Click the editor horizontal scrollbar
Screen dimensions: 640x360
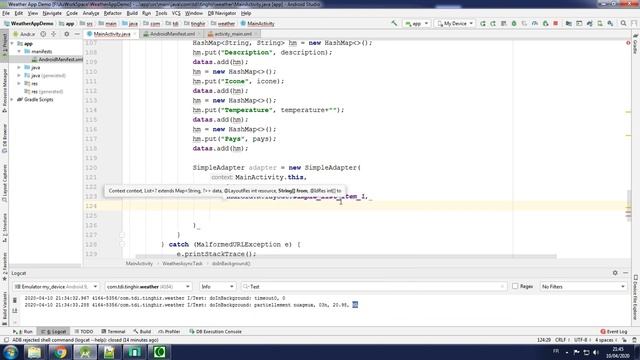(346, 256)
